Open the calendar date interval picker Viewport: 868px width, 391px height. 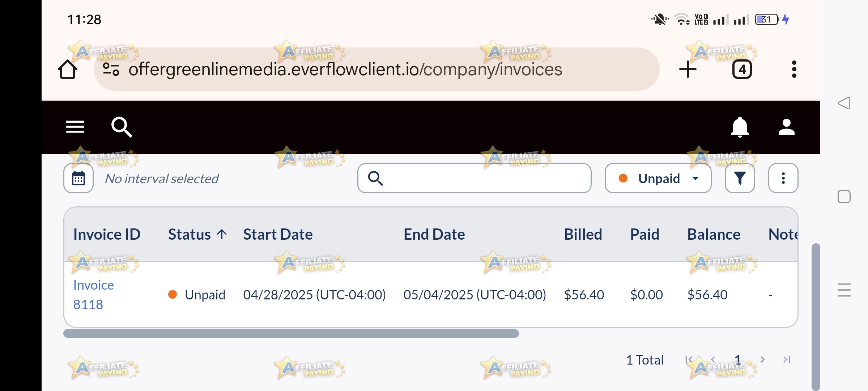[x=78, y=178]
